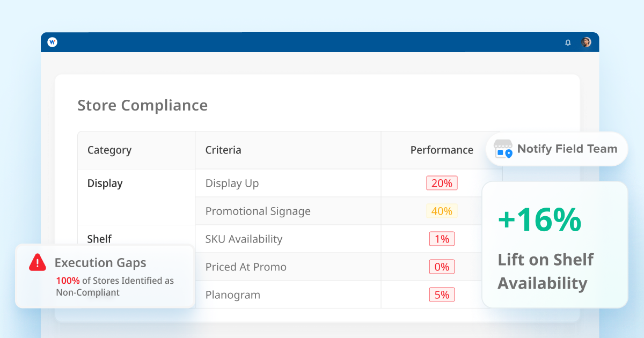Click the +16% lift card
Viewport: 644px width, 338px height.
tap(555, 244)
